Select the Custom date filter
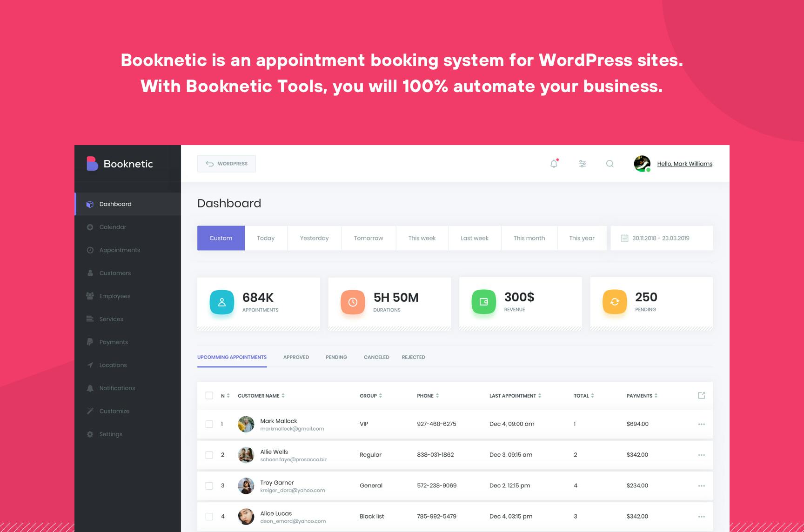This screenshot has height=532, width=804. (221, 238)
